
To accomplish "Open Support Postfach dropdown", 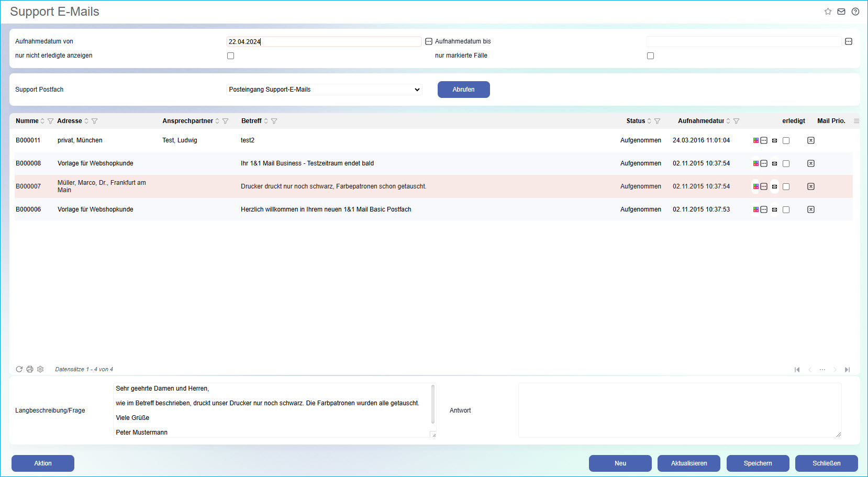I will click(325, 90).
